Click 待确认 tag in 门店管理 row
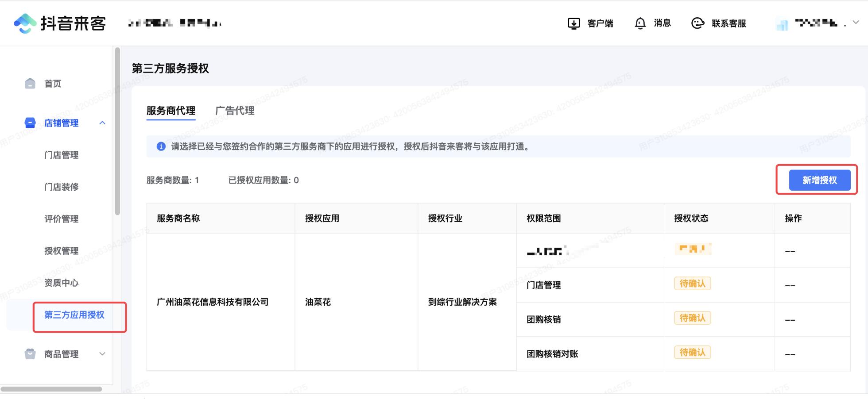This screenshot has height=399, width=868. tap(693, 284)
